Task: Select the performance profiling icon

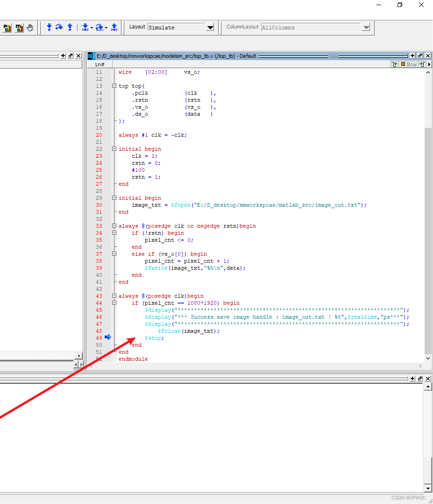Action: click(x=7, y=28)
